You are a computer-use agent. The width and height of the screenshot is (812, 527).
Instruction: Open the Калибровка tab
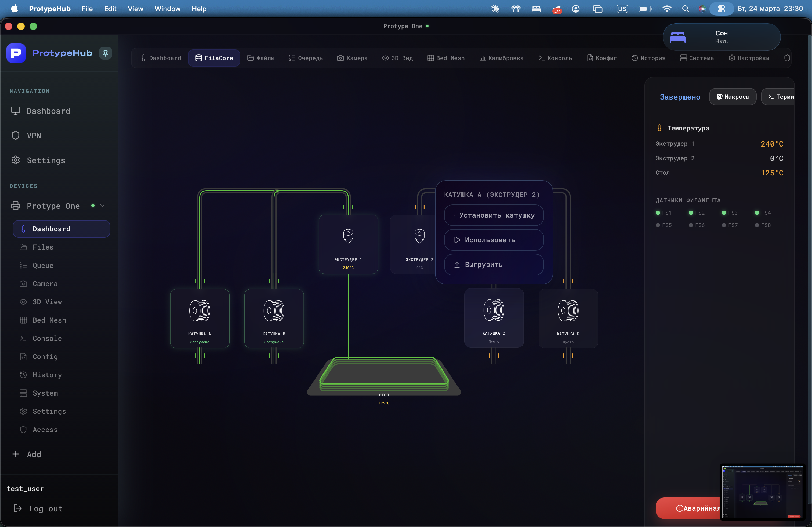tap(501, 58)
